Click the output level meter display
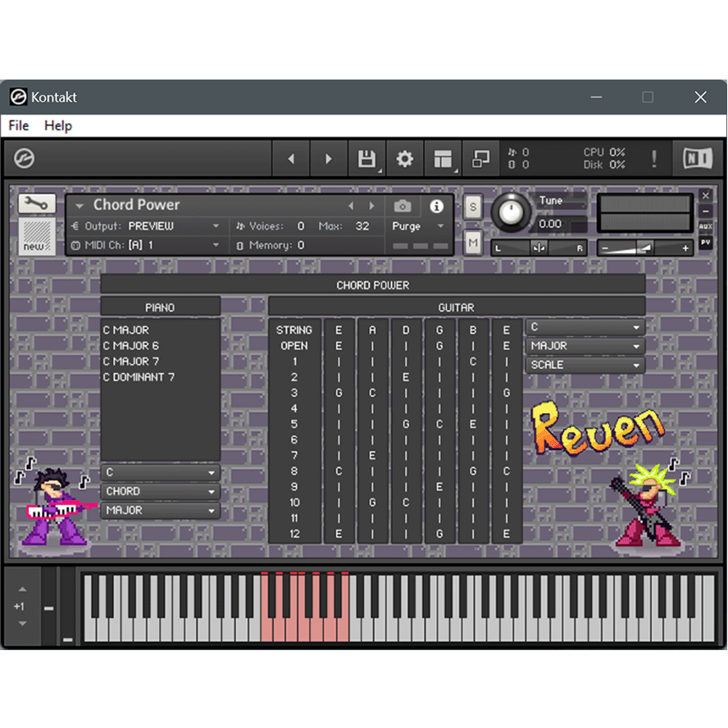 click(645, 212)
